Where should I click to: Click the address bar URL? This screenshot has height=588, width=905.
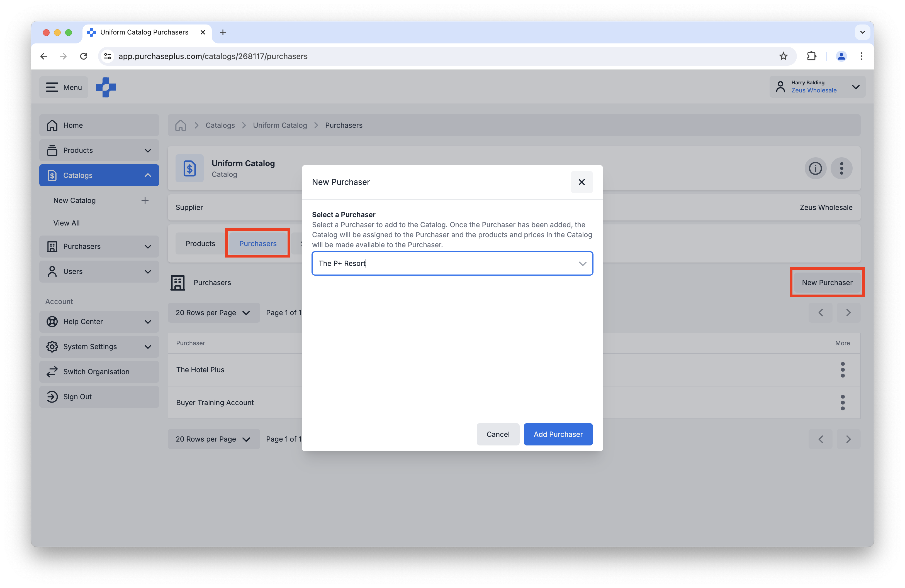[213, 56]
